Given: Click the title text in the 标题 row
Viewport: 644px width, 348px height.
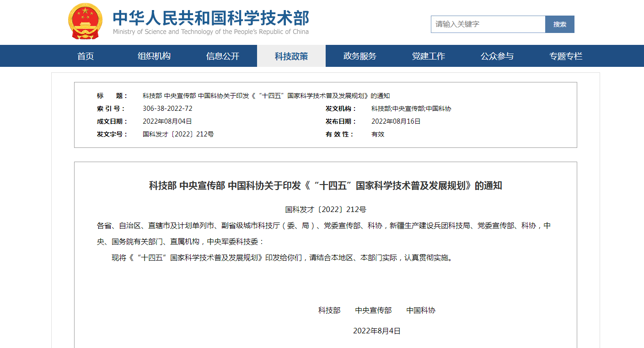Looking at the screenshot, I should pos(266,96).
